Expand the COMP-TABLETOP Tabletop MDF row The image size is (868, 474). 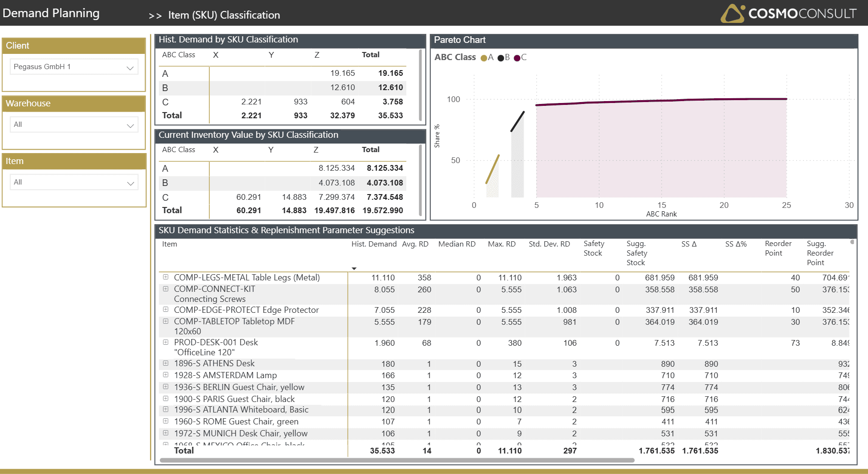(165, 321)
